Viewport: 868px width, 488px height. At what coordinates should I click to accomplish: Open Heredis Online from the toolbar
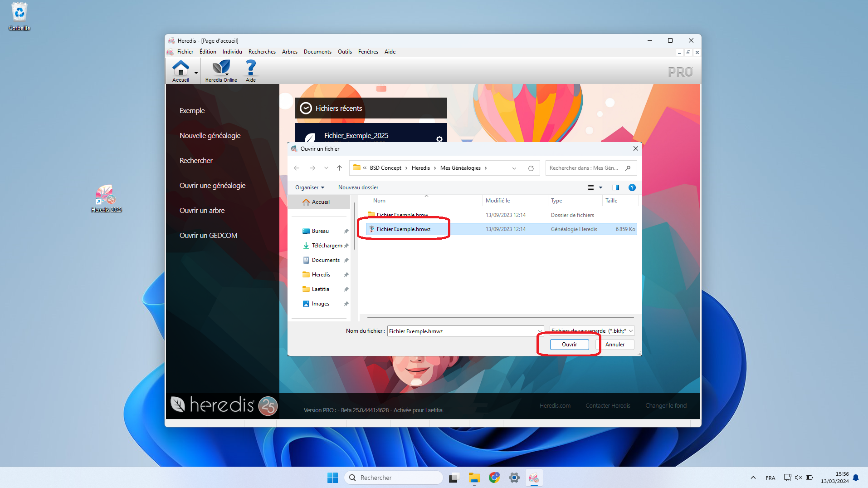(221, 70)
